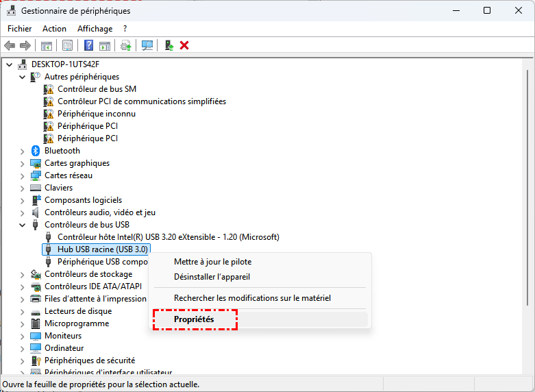Click the back arrow toolbar icon
Viewport: 535px width, 392px height.
point(10,45)
